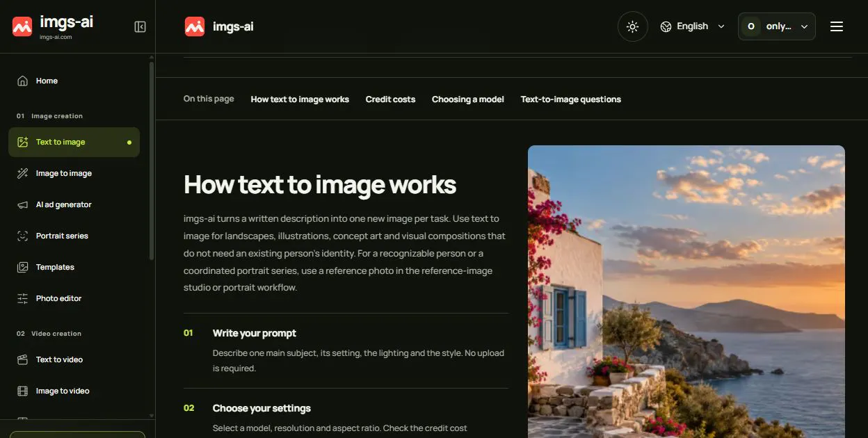
Task: Open Image to video page
Action: pyautogui.click(x=74, y=391)
